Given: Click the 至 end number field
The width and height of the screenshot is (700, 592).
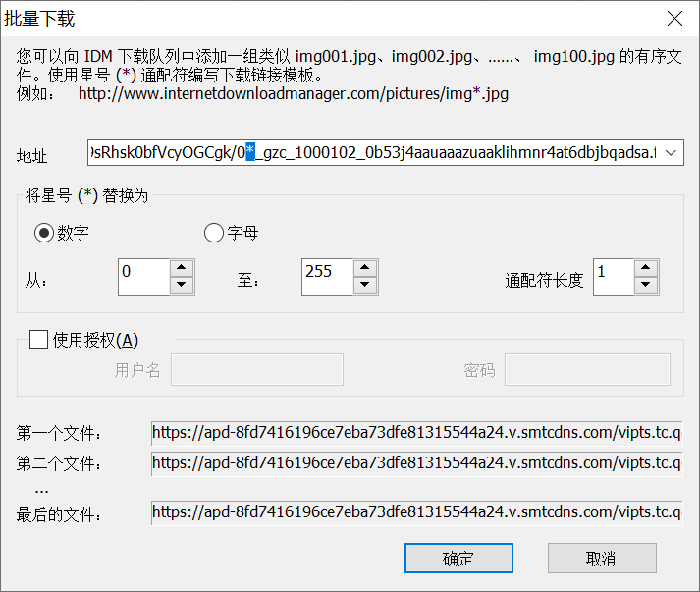Looking at the screenshot, I should click(x=326, y=276).
